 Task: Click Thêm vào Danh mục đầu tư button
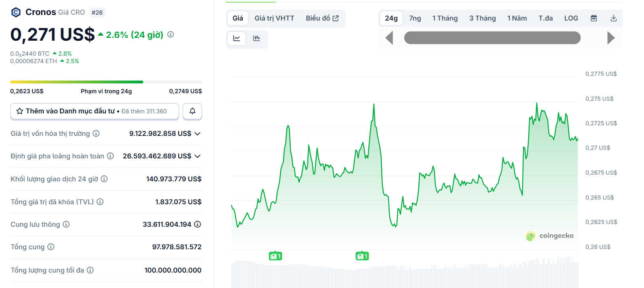[94, 111]
